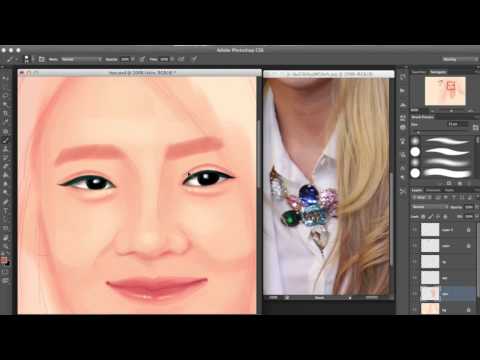Viewport: 480px width, 360px height.
Task: Select the Crop tool
Action: point(5,113)
